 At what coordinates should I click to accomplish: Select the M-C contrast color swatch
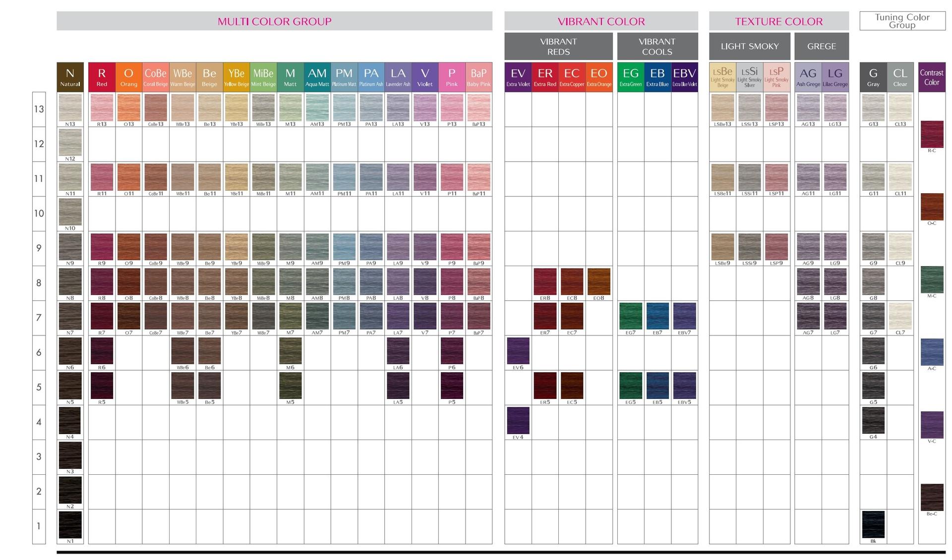point(932,280)
